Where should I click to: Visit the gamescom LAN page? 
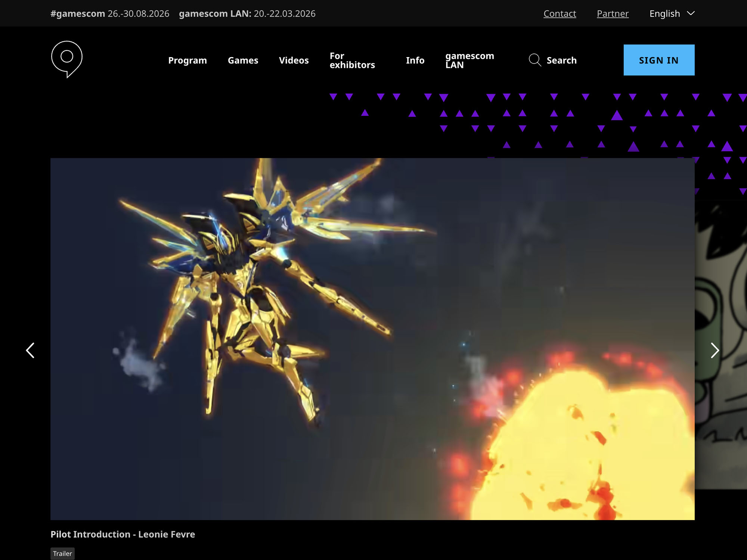tap(469, 60)
